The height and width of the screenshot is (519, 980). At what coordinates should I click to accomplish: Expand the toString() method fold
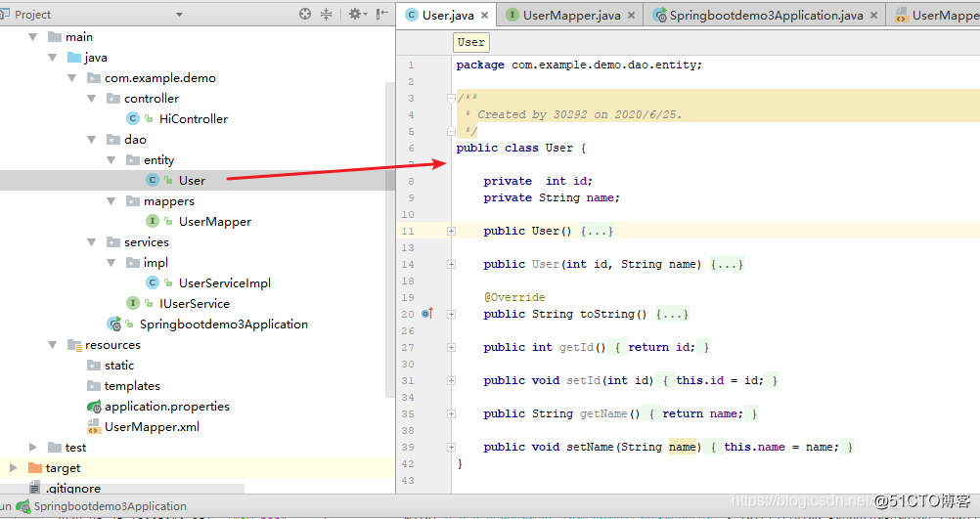coord(451,314)
